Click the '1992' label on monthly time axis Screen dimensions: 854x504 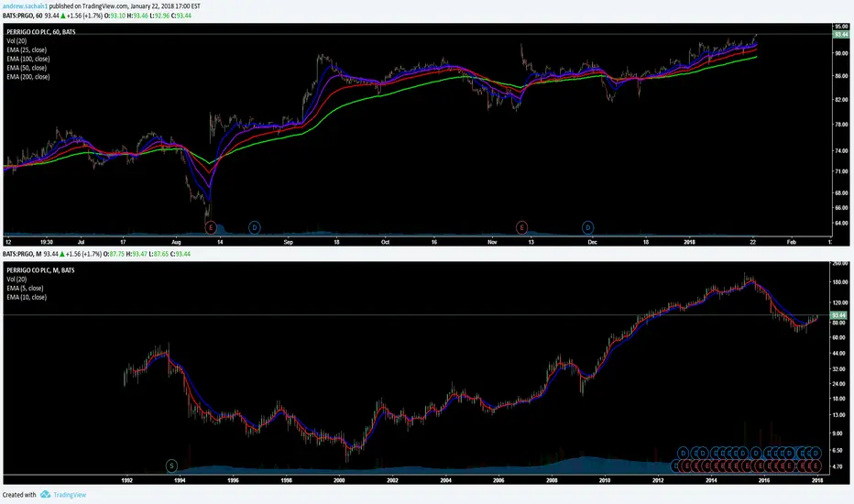tap(126, 480)
